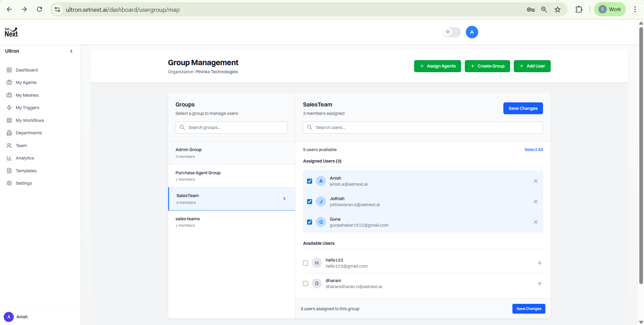
Task: Remove Guna with the X icon
Action: click(x=536, y=222)
